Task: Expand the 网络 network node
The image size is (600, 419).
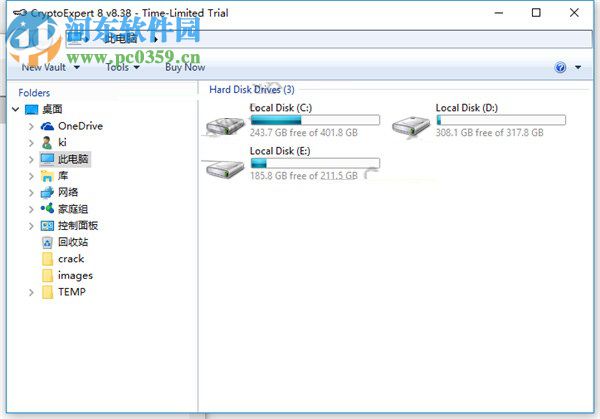Action: (x=31, y=192)
